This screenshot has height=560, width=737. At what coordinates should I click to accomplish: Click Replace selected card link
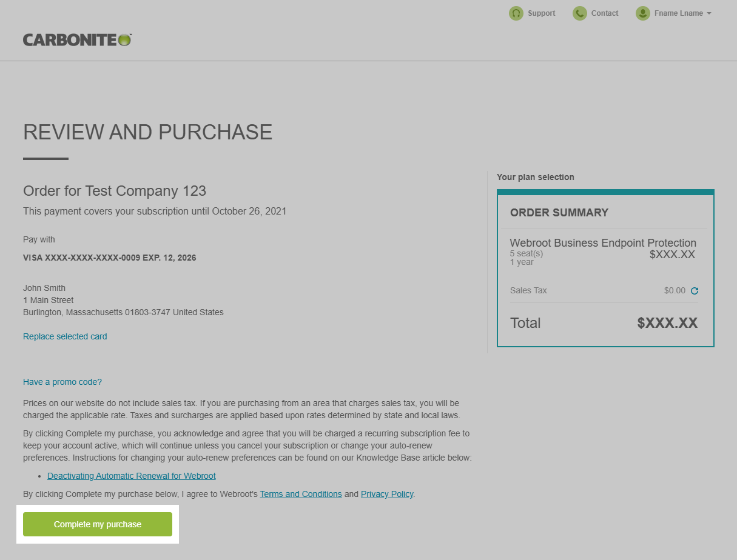point(65,336)
